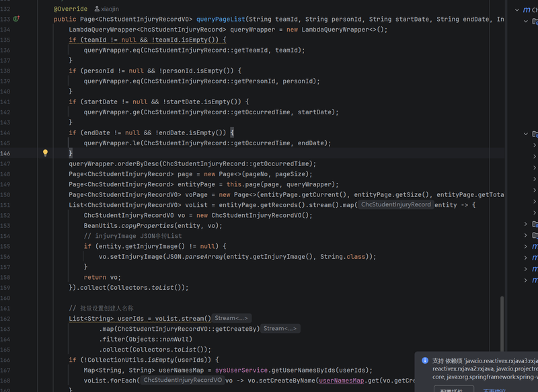Click the copyProperties method call

click(147, 226)
